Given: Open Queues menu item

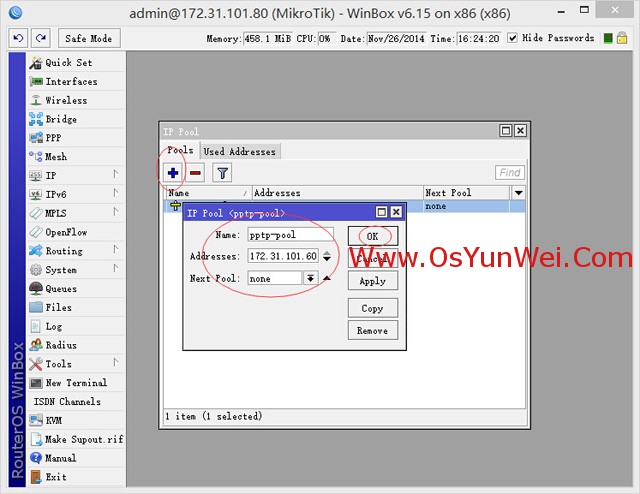Looking at the screenshot, I should tap(76, 288).
